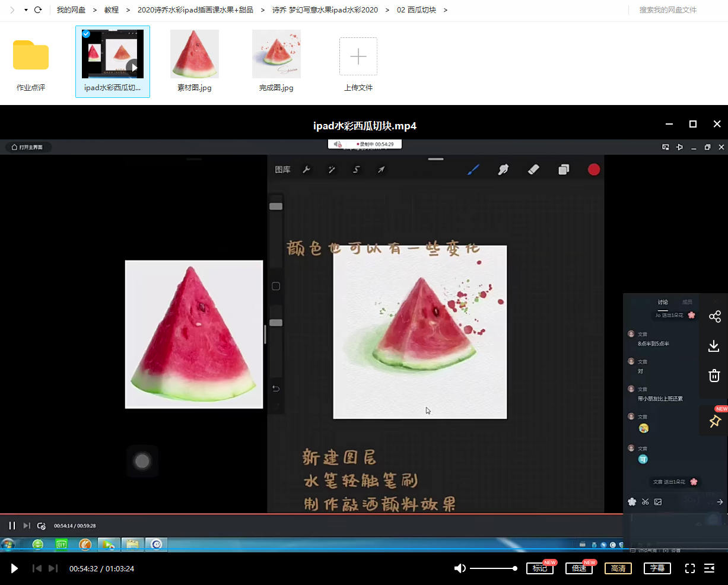Enter fullscreen mode in the video player
728x585 pixels.
click(689, 568)
